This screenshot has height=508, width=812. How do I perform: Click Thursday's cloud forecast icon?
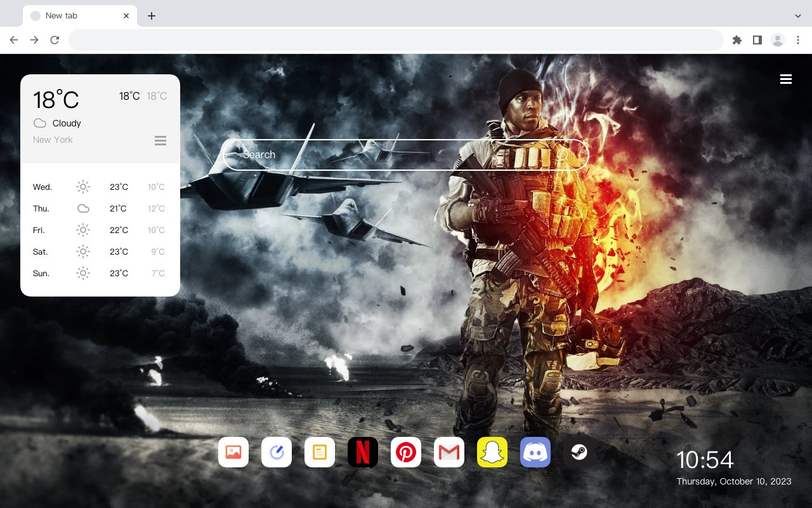[83, 208]
